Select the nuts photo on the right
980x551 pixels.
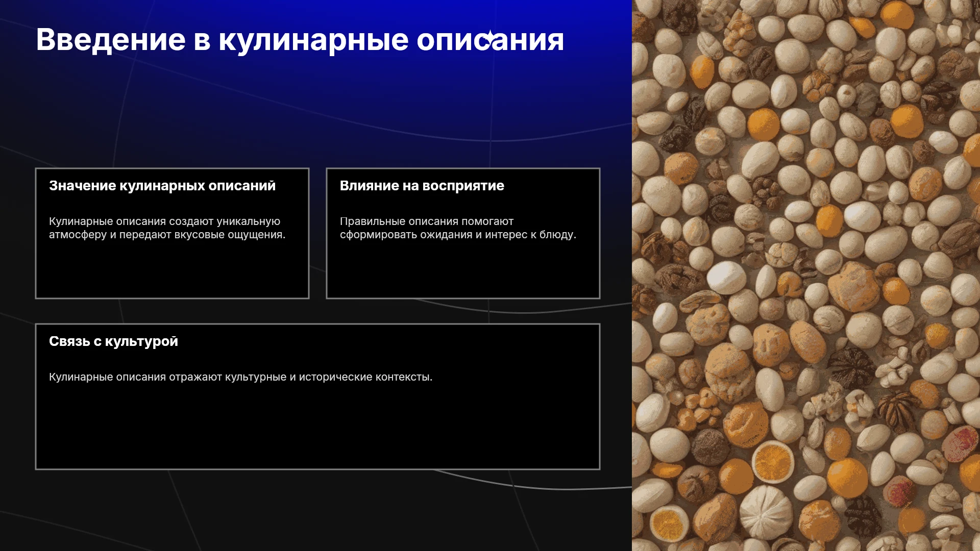806,275
